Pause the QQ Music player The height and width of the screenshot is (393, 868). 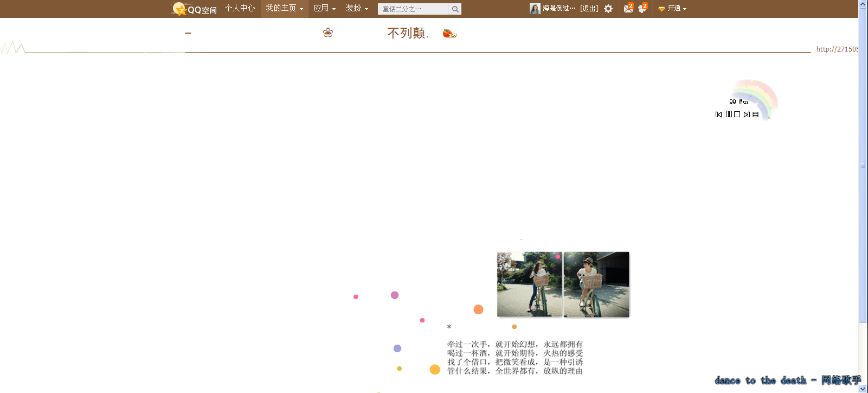click(x=729, y=114)
